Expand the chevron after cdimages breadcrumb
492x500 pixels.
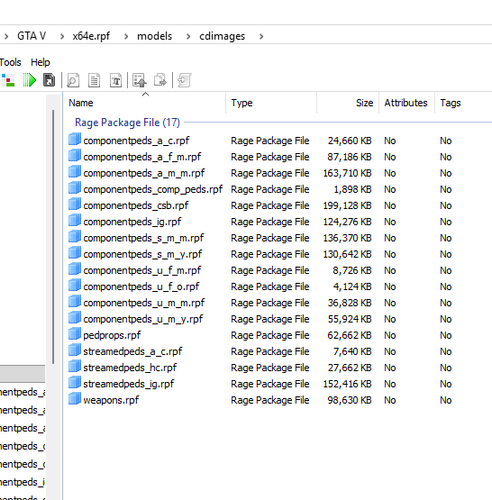[x=261, y=36]
